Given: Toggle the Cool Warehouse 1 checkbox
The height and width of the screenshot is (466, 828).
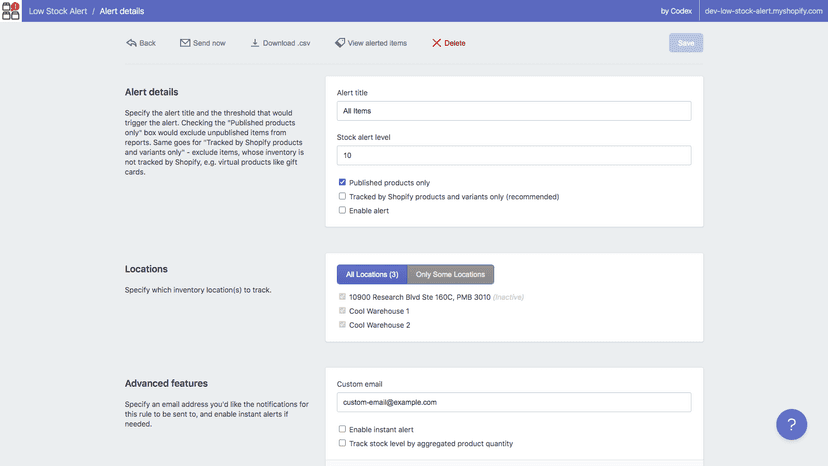Looking at the screenshot, I should click(342, 311).
